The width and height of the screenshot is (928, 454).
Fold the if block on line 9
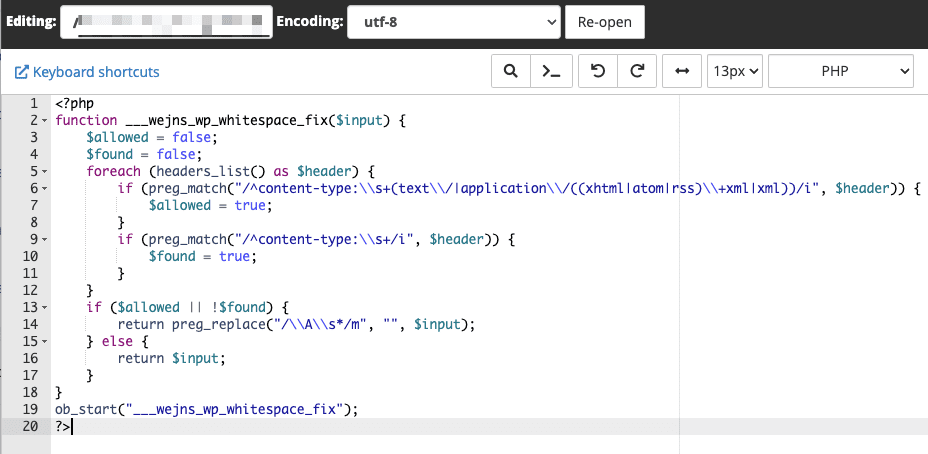(44, 239)
